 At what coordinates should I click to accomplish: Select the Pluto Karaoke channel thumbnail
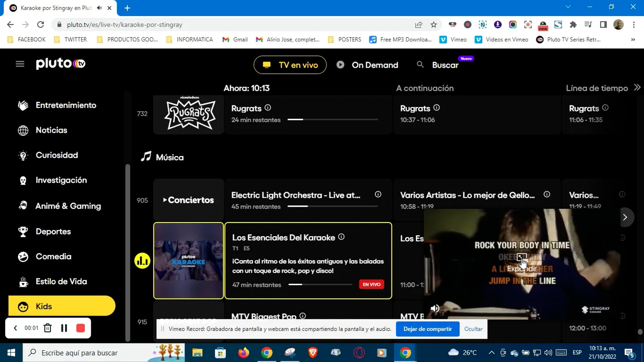click(188, 260)
